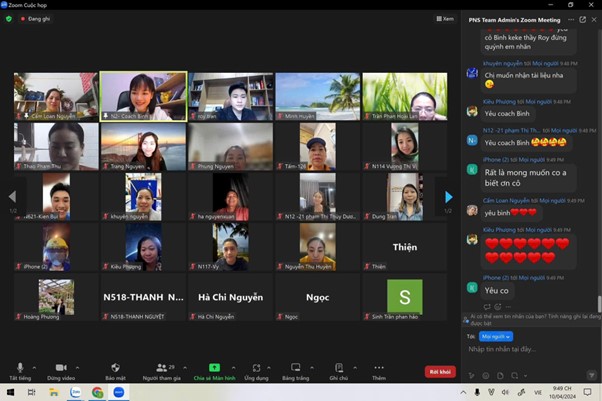The width and height of the screenshot is (602, 401).
Task: Open the Bảo mật security shield icon
Action: tap(115, 367)
